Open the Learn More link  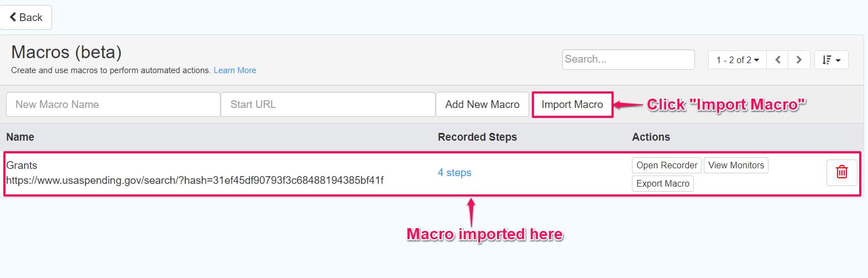coord(235,70)
